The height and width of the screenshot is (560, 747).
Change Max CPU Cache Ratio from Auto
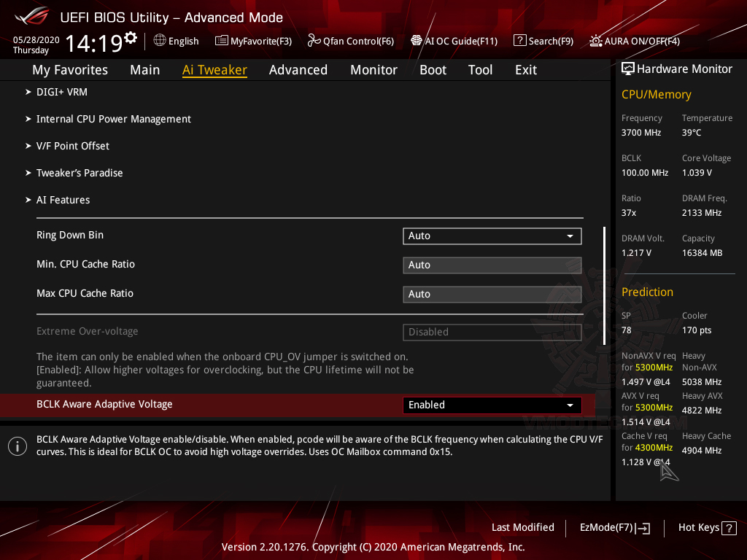pyautogui.click(x=492, y=294)
